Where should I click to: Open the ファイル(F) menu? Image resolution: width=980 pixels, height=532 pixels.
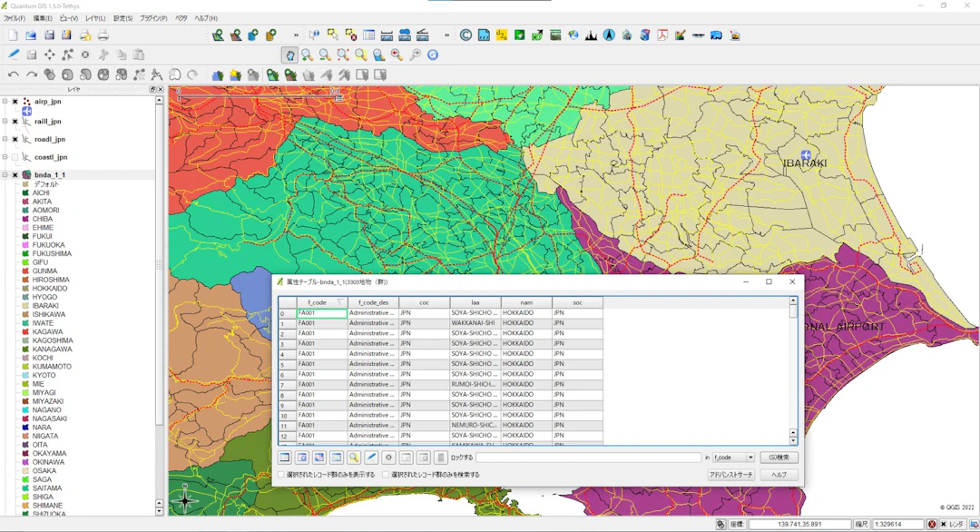pos(15,19)
